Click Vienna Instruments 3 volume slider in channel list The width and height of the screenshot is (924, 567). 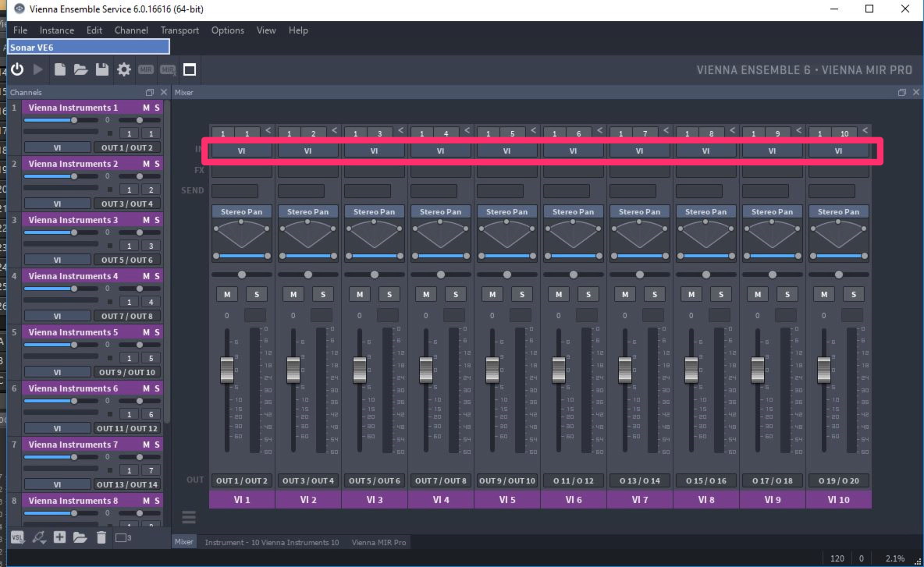coord(61,232)
